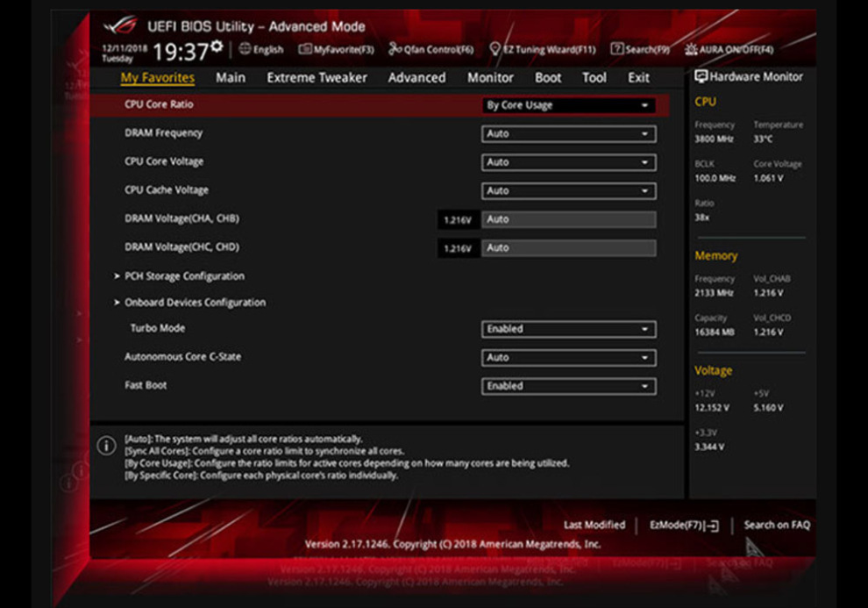Click the Search on FAQ link
This screenshot has width=868, height=608.
777,525
